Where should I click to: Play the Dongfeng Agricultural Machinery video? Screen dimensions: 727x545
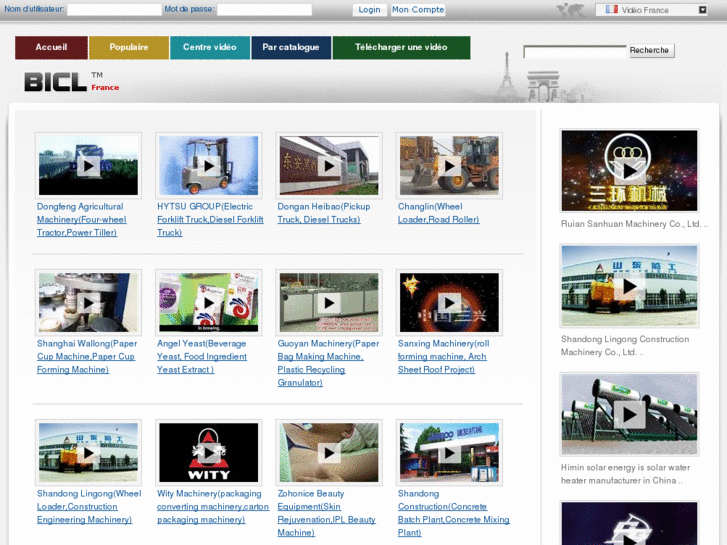click(x=88, y=166)
